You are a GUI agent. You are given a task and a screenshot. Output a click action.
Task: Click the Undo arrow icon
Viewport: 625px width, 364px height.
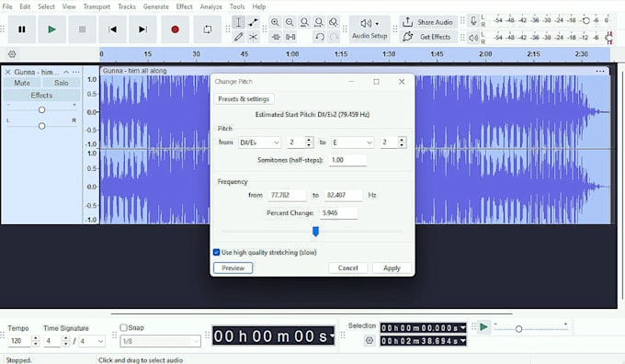pos(319,37)
